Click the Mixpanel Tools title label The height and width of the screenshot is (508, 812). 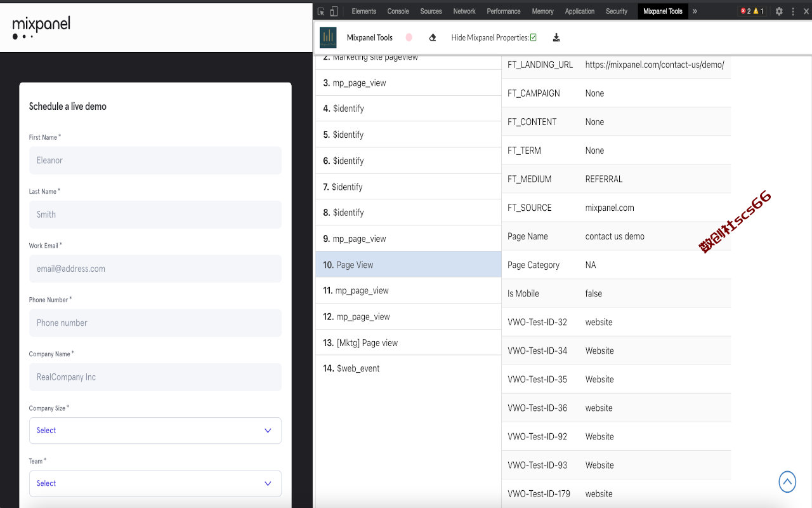[x=370, y=37]
